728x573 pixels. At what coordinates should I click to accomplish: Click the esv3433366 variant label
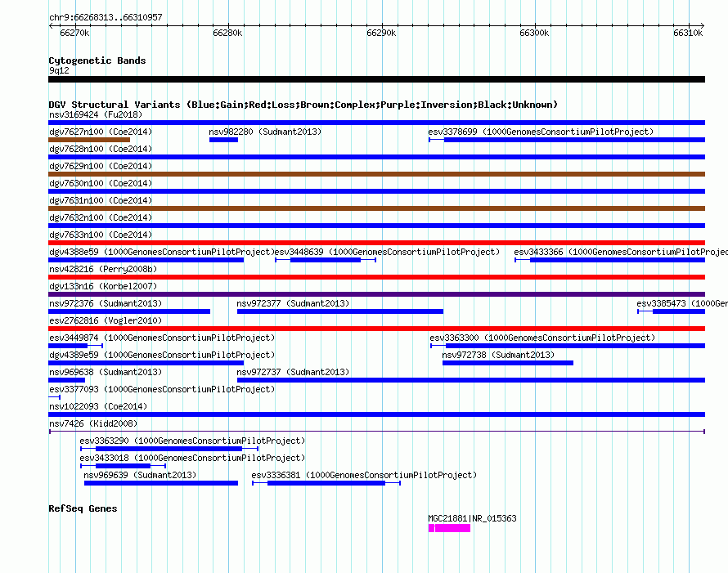click(x=621, y=252)
